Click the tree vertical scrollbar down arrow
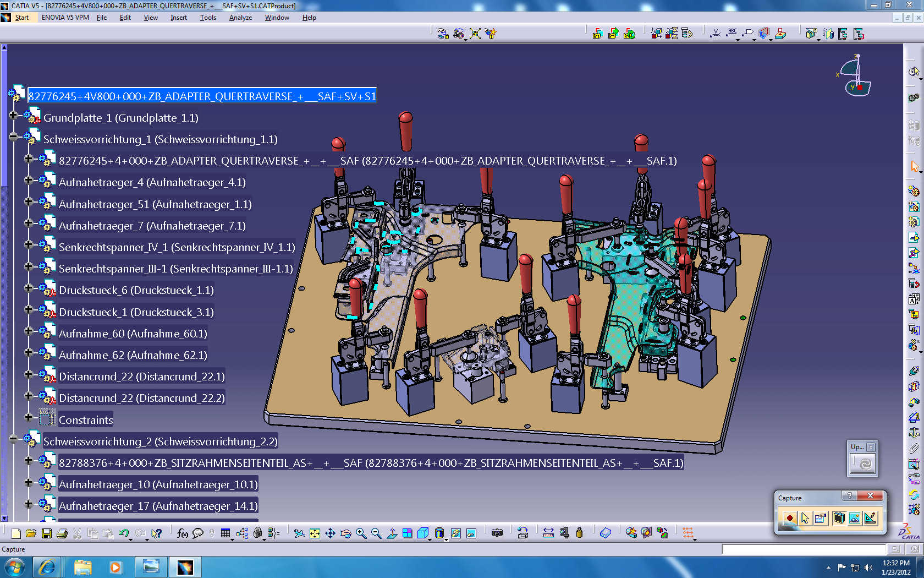 click(x=4, y=518)
